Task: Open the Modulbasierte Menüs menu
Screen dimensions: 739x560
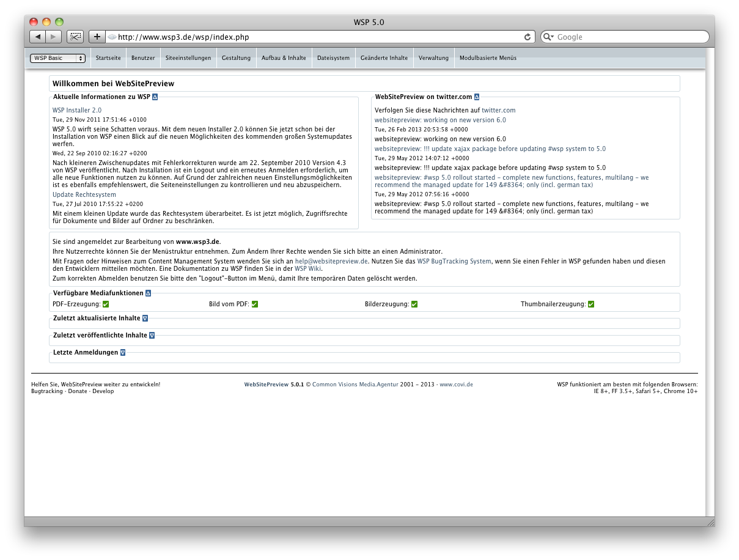Action: pyautogui.click(x=488, y=58)
